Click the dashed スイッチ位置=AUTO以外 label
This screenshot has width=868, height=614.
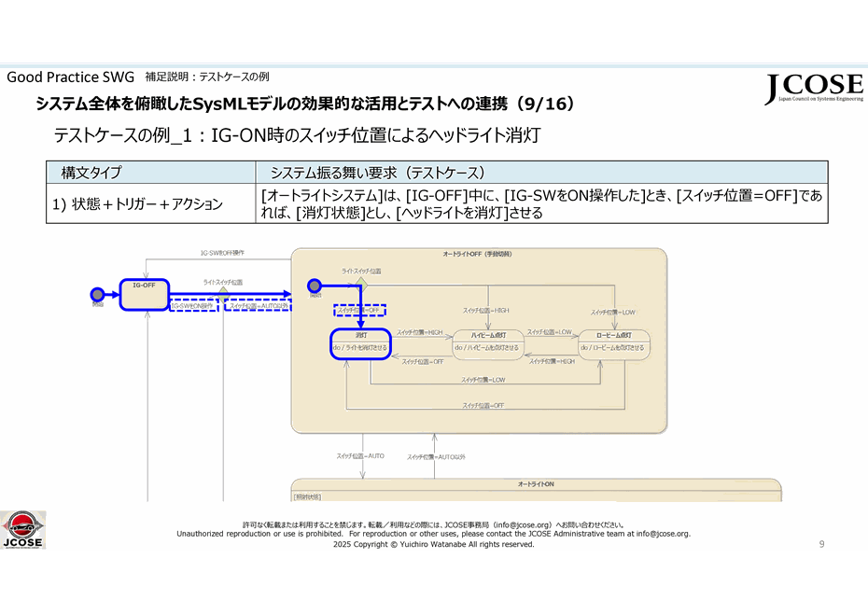pos(259,306)
